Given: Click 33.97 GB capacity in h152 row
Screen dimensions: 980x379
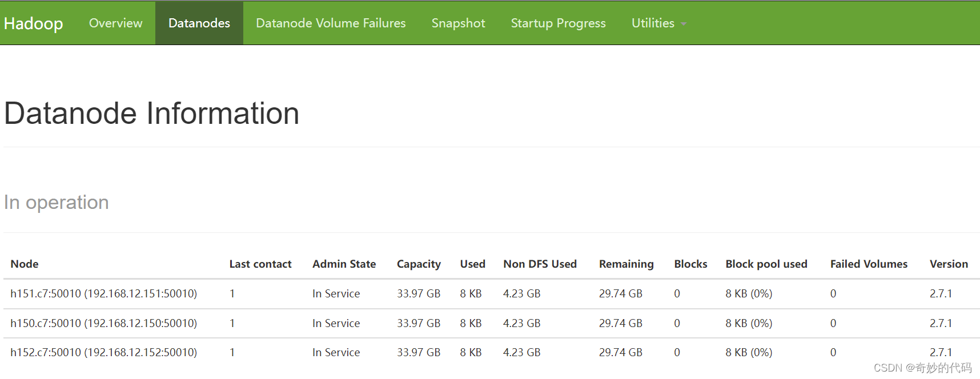Looking at the screenshot, I should [419, 352].
